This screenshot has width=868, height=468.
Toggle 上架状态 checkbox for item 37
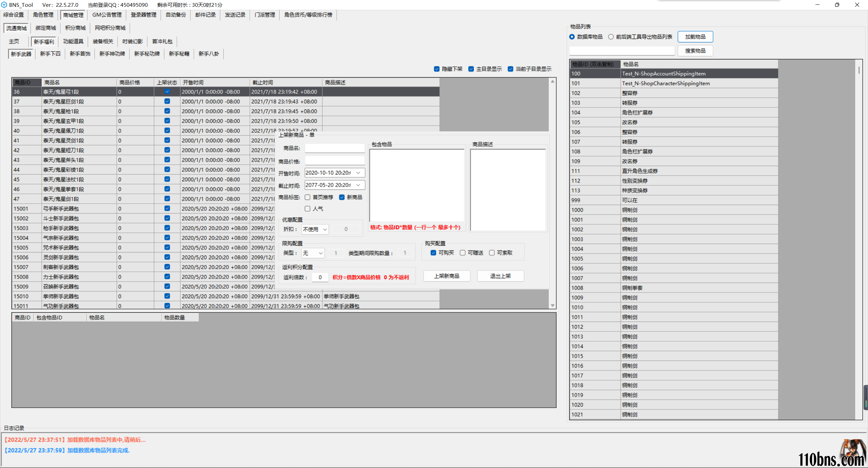pyautogui.click(x=167, y=101)
